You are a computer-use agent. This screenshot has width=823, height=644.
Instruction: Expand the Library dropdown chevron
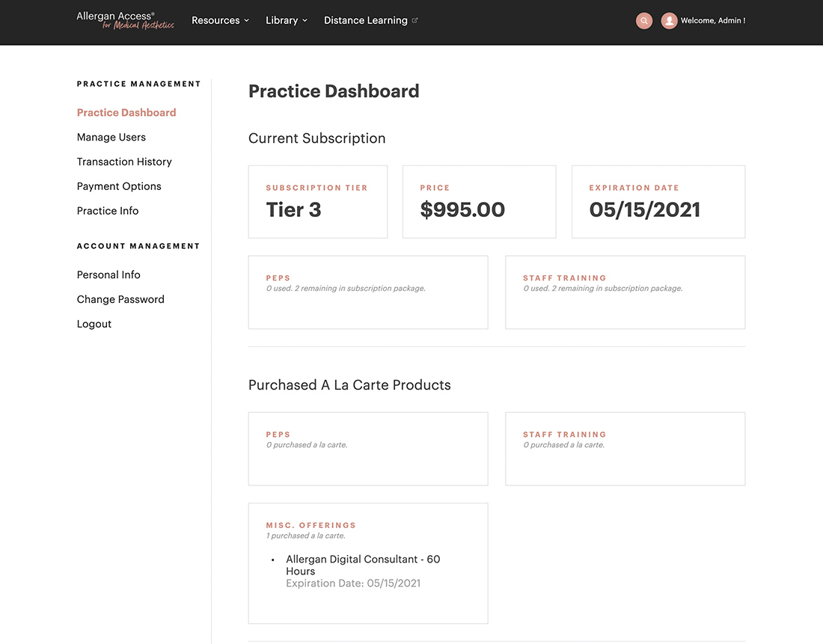[305, 20]
